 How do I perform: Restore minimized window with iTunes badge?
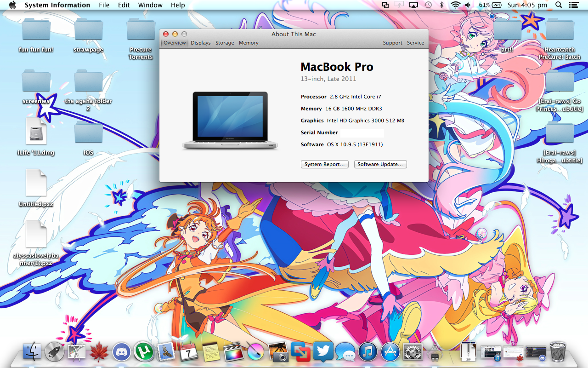[x=491, y=352]
